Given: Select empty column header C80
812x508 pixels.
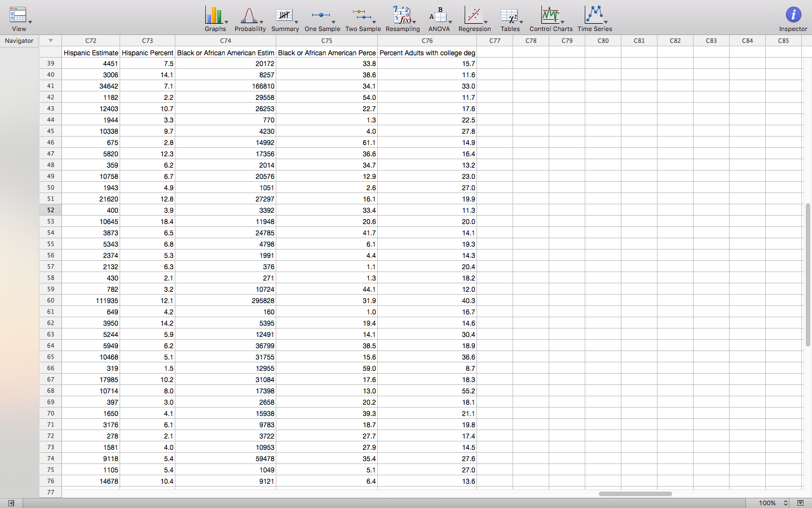Looking at the screenshot, I should pyautogui.click(x=603, y=41).
